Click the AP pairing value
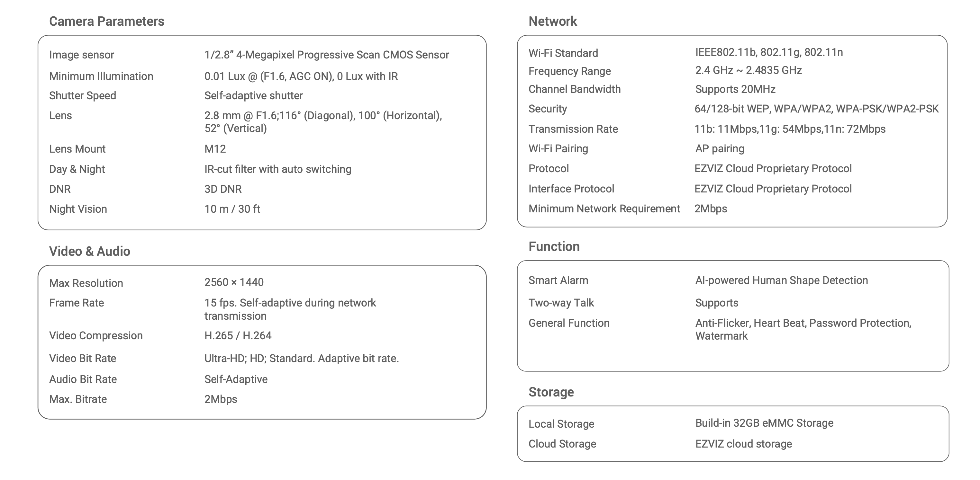Image resolution: width=980 pixels, height=480 pixels. (719, 149)
